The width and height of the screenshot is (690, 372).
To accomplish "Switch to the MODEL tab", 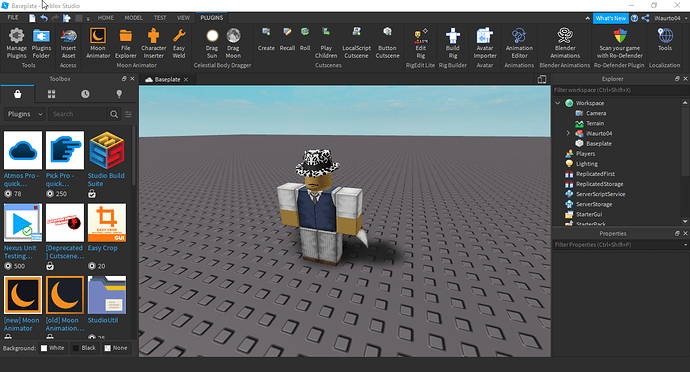I will (x=133, y=18).
